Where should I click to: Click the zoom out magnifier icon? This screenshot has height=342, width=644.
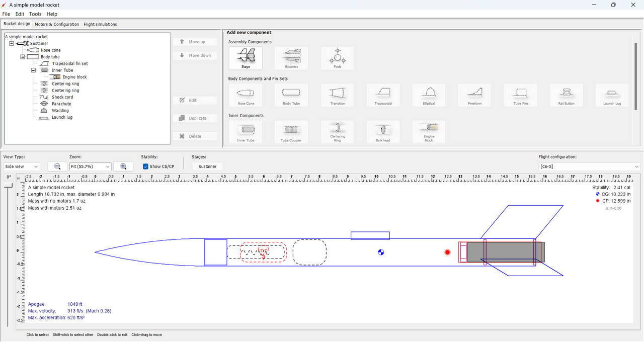pos(57,166)
